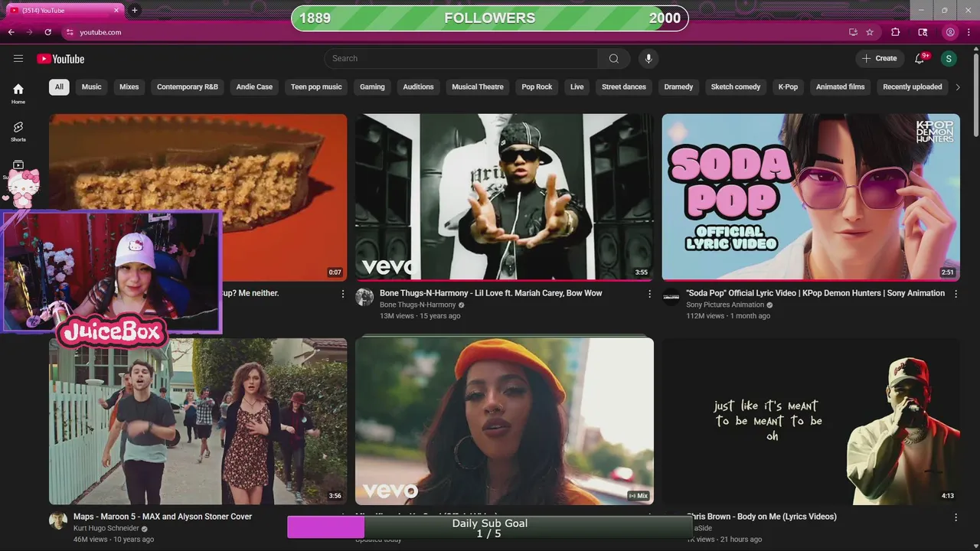Open Bone Thugs Lil Love video title
Viewport: 980px width, 551px height.
pyautogui.click(x=491, y=293)
